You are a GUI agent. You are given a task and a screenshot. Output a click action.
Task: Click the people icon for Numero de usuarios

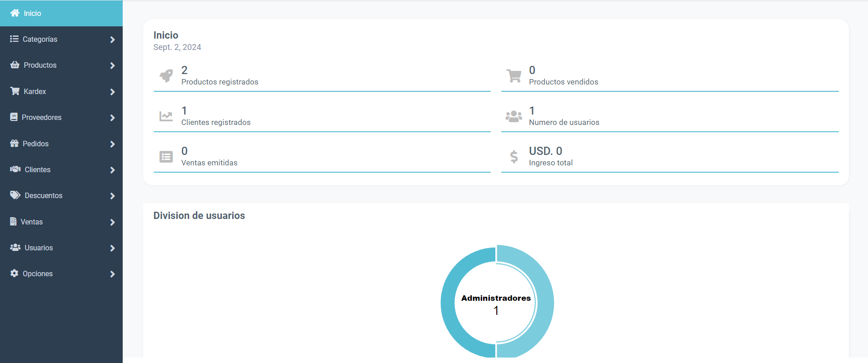click(514, 116)
